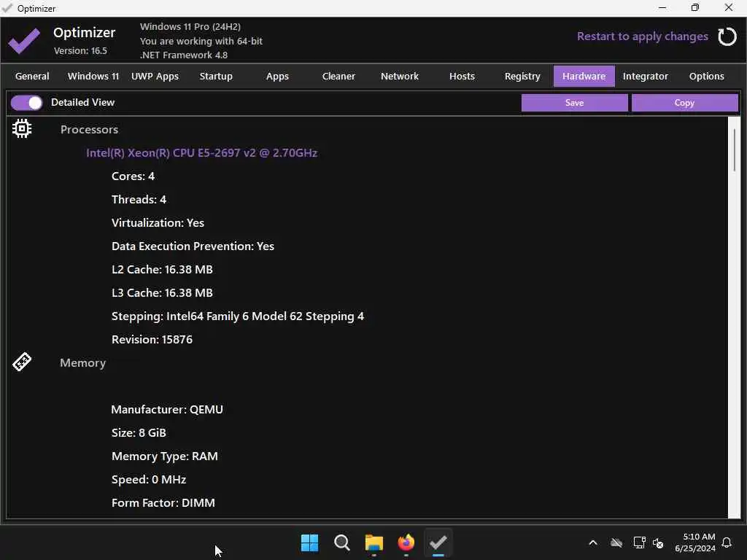
Task: Click 'Size: 8 GiB' entry
Action: coord(139,433)
